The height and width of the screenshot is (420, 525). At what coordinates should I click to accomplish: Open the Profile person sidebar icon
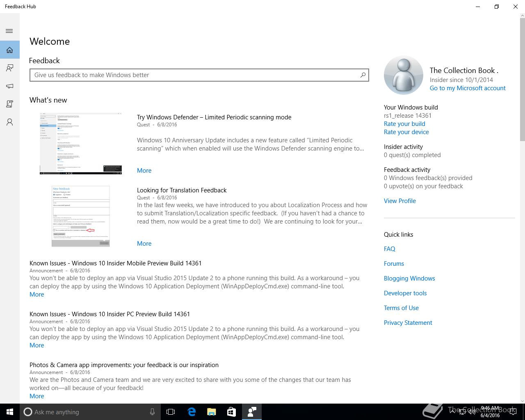pos(9,122)
